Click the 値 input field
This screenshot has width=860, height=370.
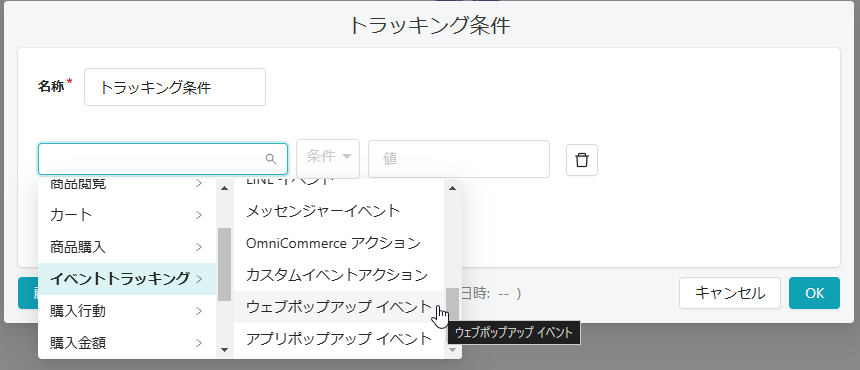tap(459, 159)
